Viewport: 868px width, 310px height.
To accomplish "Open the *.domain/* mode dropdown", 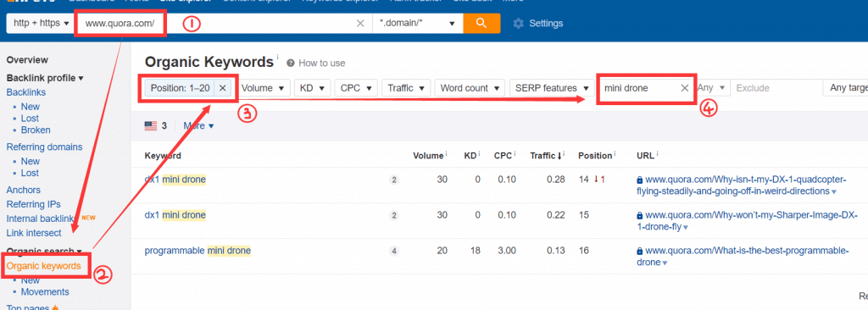I will coord(417,23).
